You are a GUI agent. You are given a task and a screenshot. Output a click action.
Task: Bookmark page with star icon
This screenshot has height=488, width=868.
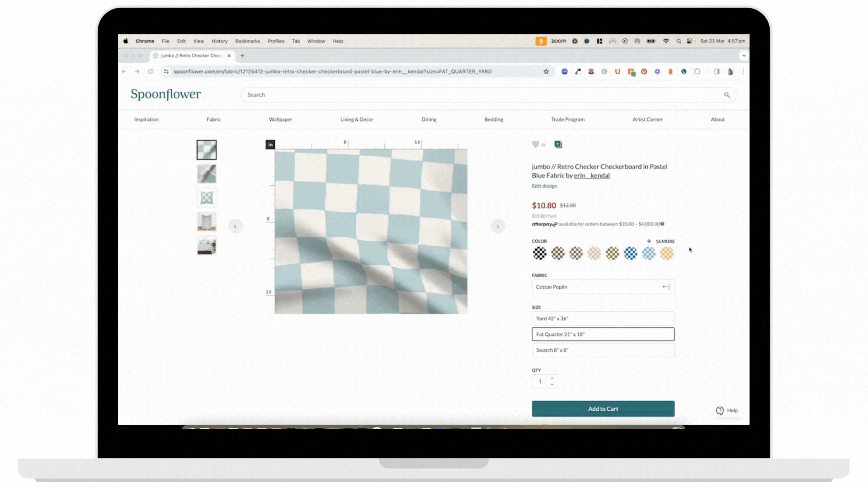[x=546, y=71]
